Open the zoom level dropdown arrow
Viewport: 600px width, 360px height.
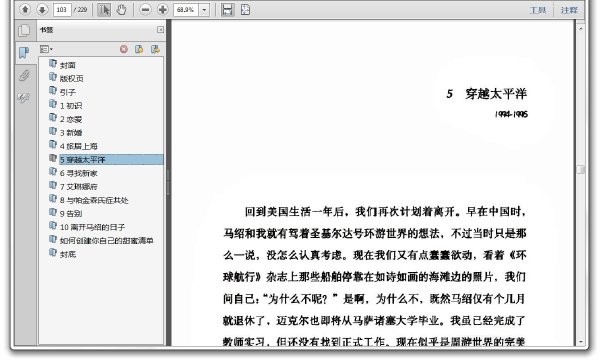point(204,10)
